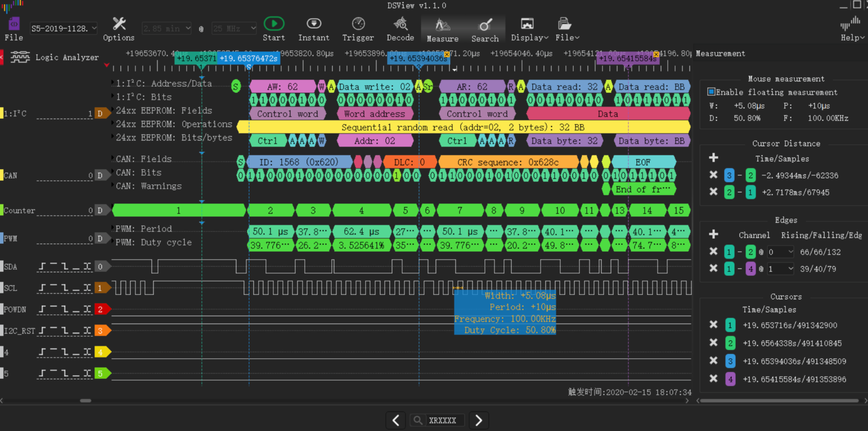Select the POWDN channel red tag 2
Image resolution: width=868 pixels, height=431 pixels.
click(101, 309)
